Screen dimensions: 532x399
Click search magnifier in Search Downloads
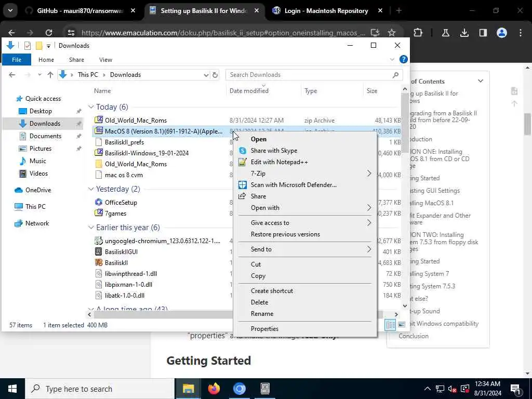click(395, 75)
